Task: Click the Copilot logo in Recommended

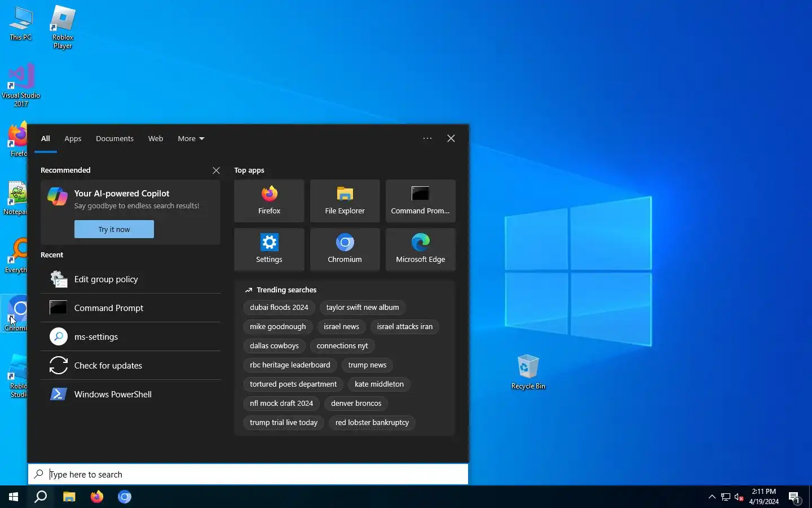Action: (58, 196)
